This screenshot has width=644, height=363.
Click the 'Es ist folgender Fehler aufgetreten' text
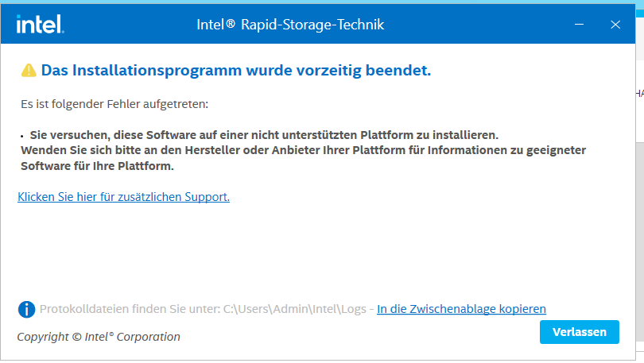pos(114,104)
